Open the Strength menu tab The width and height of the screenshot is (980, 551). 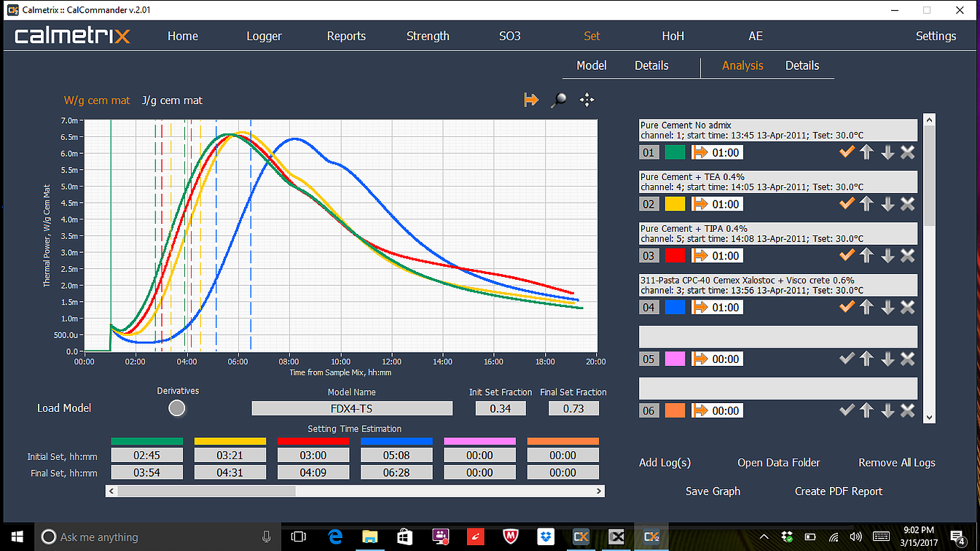coord(428,36)
